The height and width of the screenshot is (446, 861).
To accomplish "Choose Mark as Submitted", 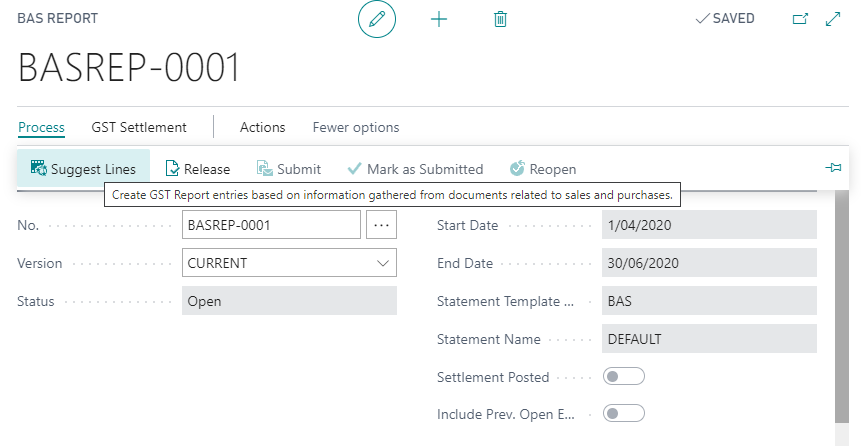I will coord(415,169).
